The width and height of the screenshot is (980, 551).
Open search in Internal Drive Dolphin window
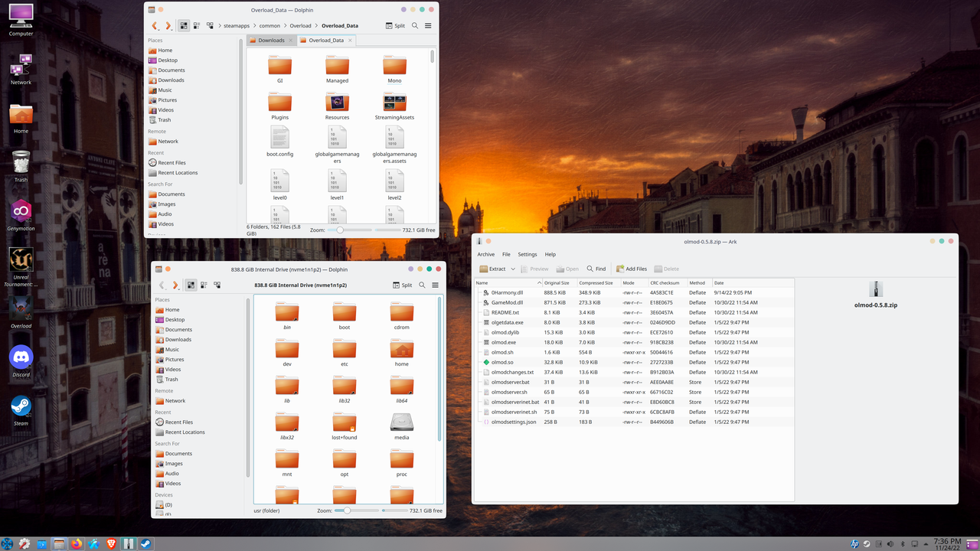422,285
